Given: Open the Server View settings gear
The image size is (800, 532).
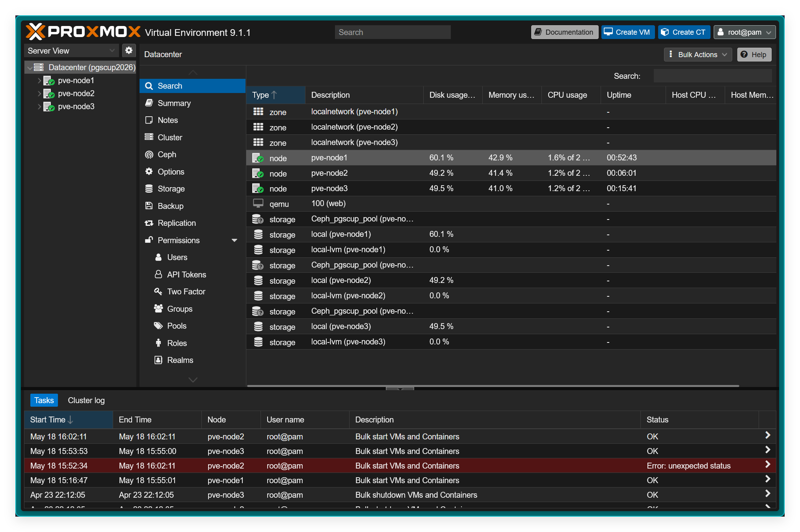Looking at the screenshot, I should click(129, 50).
